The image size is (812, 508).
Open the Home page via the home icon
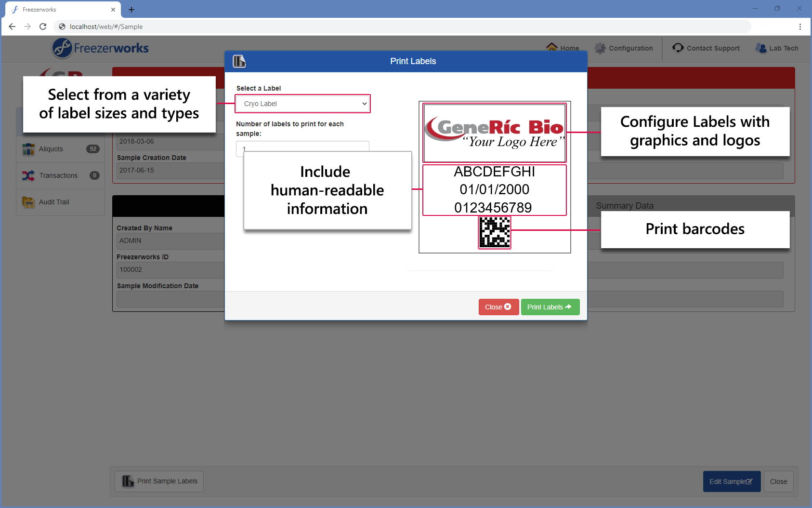pyautogui.click(x=552, y=48)
